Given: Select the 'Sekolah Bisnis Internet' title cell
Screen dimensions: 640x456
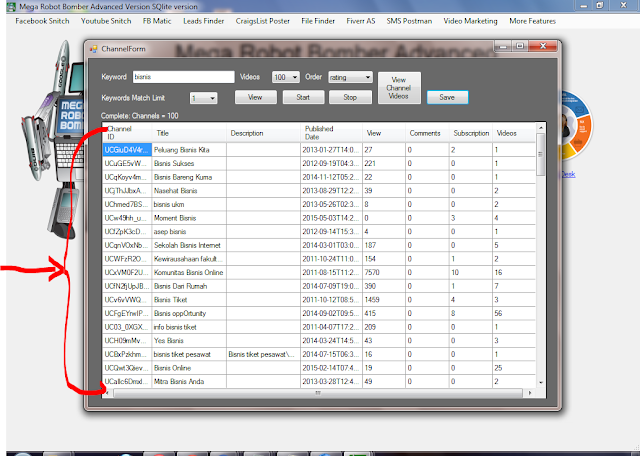Looking at the screenshot, I should (x=189, y=245).
